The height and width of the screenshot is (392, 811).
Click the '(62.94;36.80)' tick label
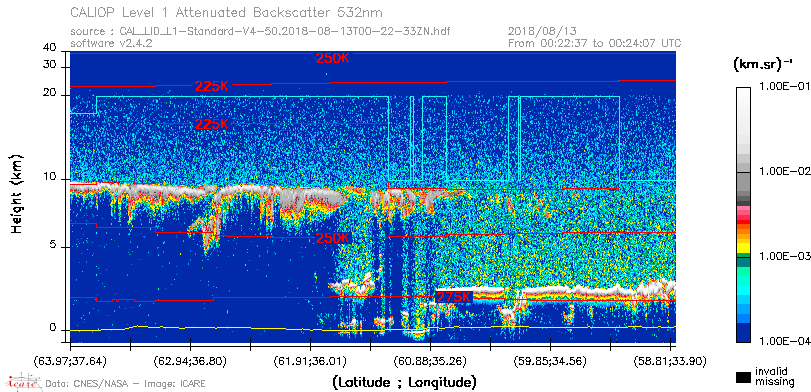pos(190,360)
